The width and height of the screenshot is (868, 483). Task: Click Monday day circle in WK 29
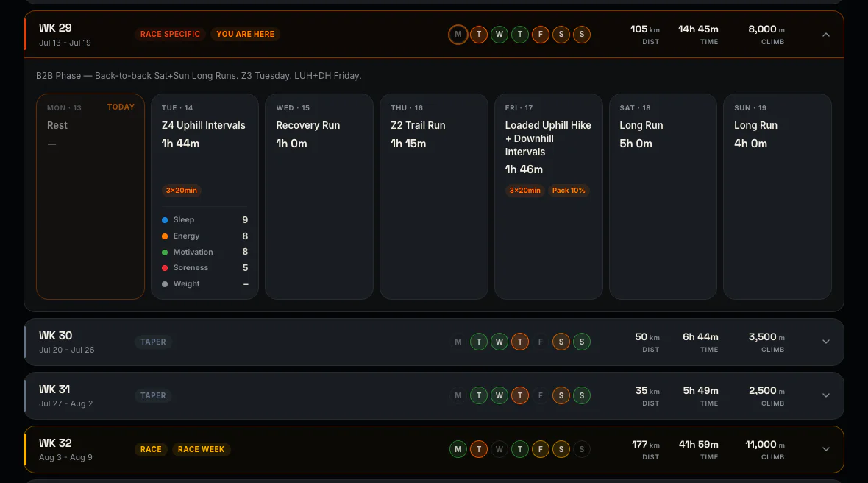458,35
